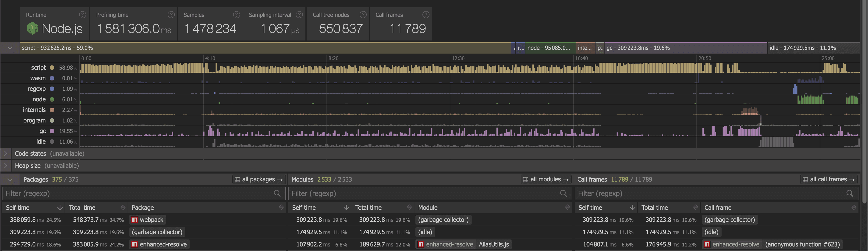868x251 pixels.
Task: Toggle the gc category purple dot
Action: [52, 131]
